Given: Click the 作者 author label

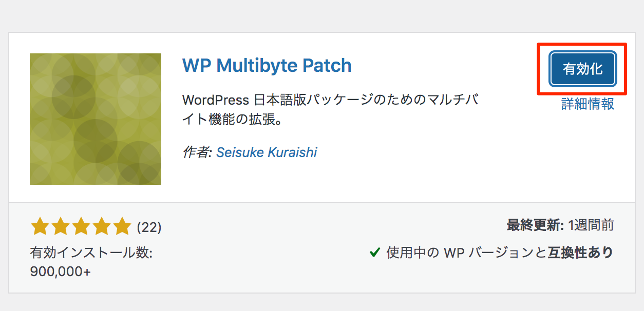Looking at the screenshot, I should [x=197, y=152].
